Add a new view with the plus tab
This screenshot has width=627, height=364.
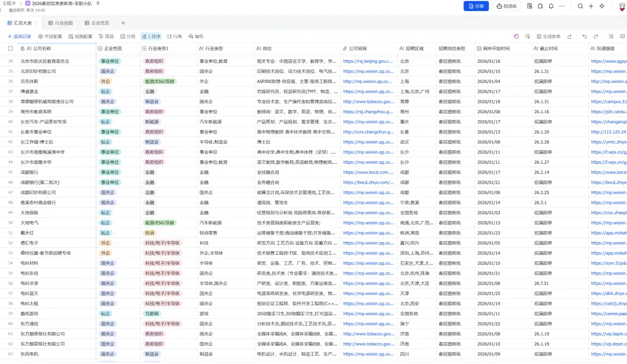123,23
